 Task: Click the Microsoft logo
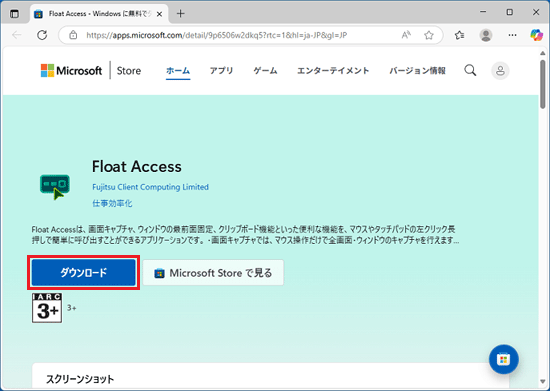(71, 70)
